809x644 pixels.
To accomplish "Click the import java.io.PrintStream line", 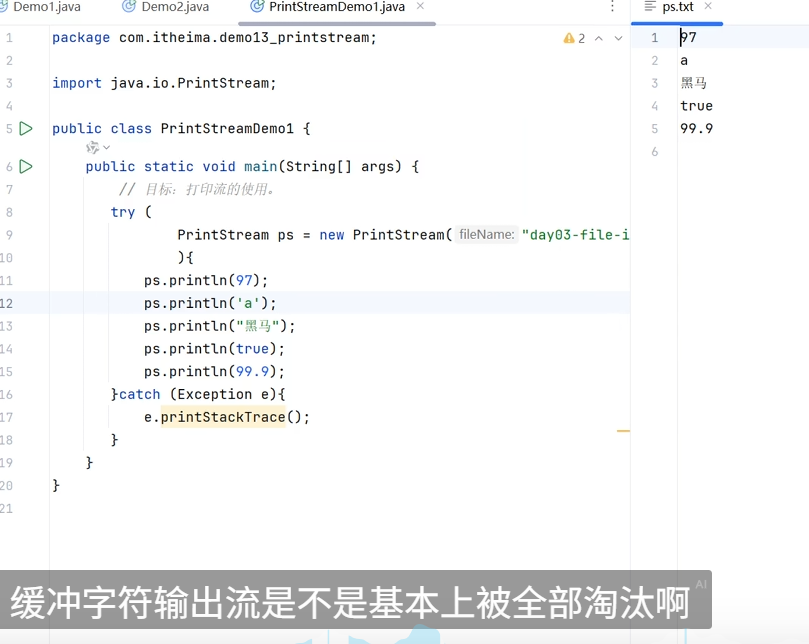I will 164,83.
